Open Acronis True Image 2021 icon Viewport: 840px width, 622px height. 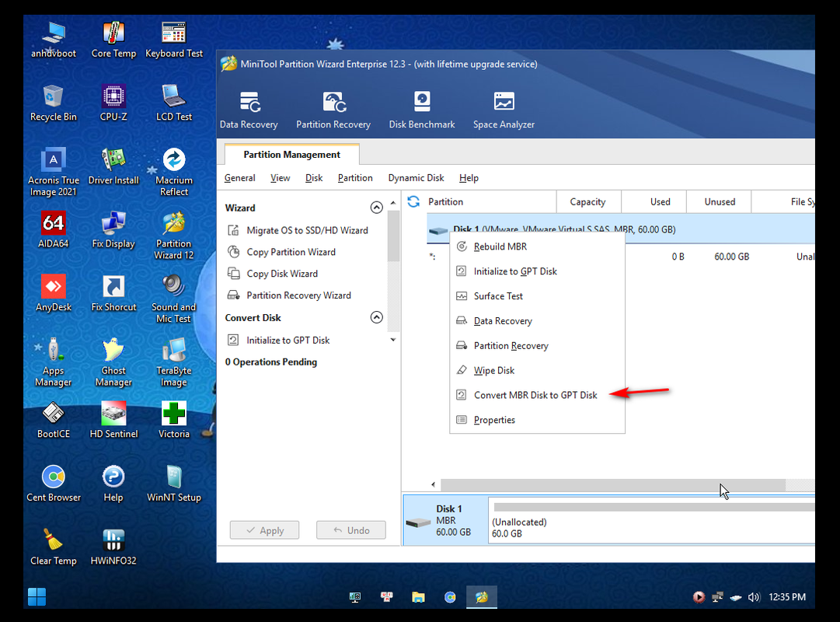pos(53,172)
